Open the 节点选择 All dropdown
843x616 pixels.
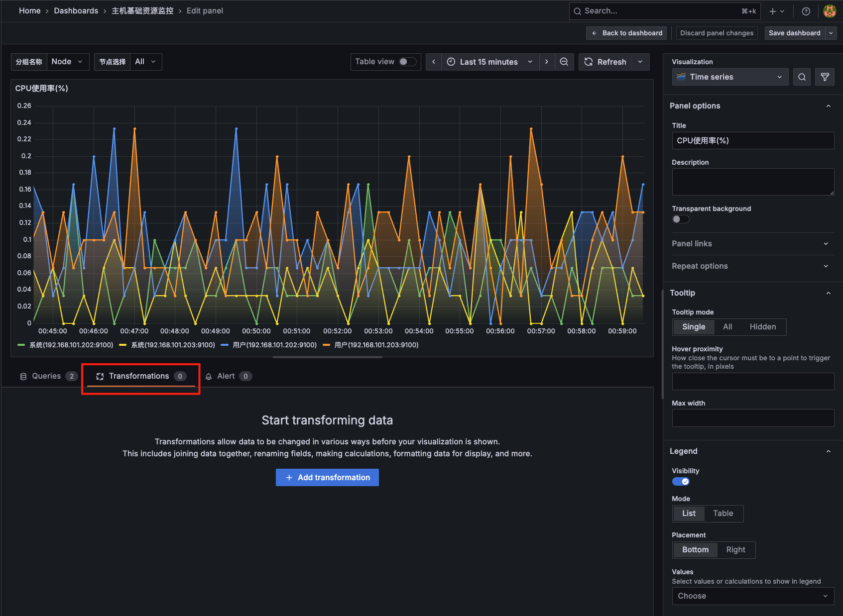pos(145,62)
